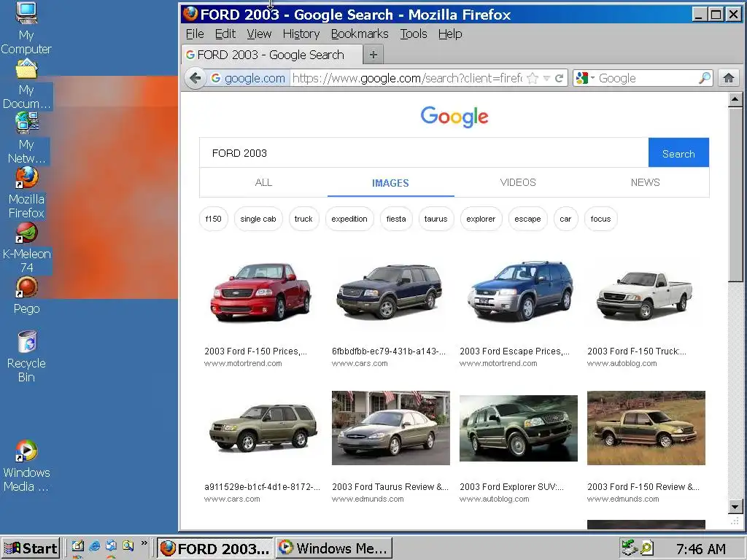The width and height of the screenshot is (747, 560).
Task: Expand quick launch overflow chevron
Action: pyautogui.click(x=144, y=542)
